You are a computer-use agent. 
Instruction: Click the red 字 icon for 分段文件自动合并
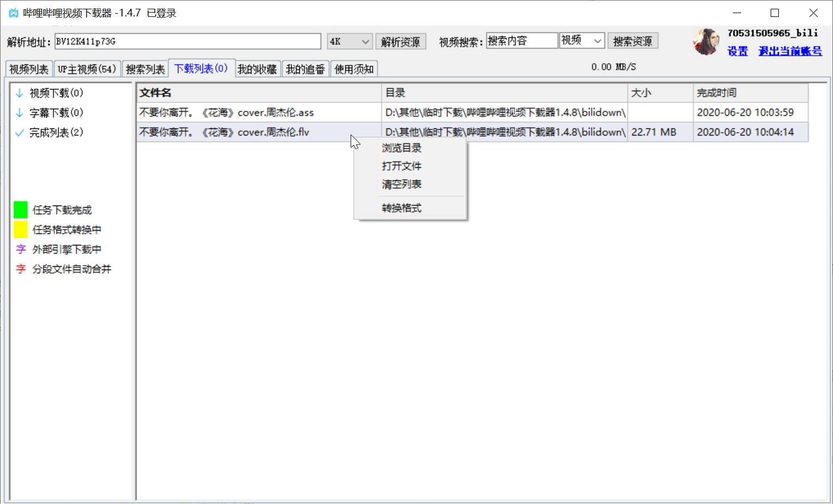coord(21,269)
